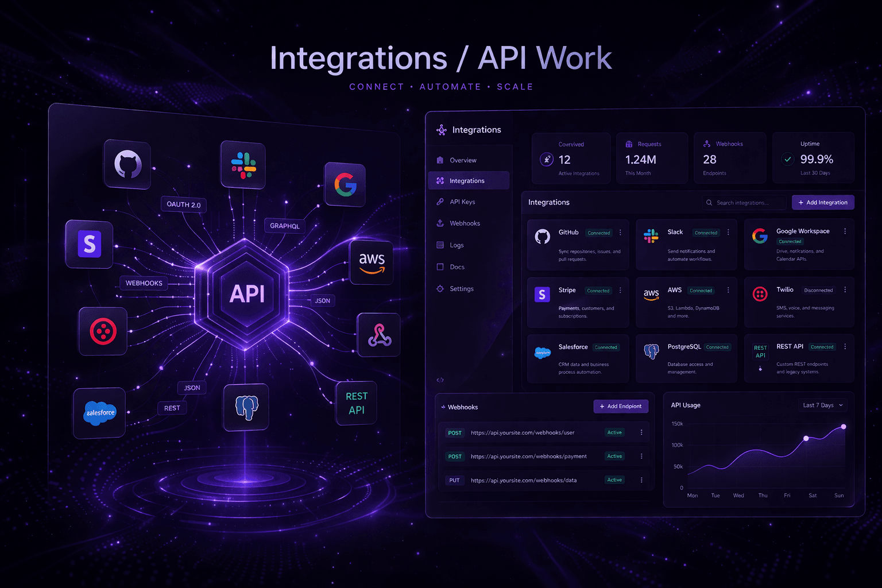Open the Overview sidebar item
The width and height of the screenshot is (882, 588).
(x=469, y=160)
